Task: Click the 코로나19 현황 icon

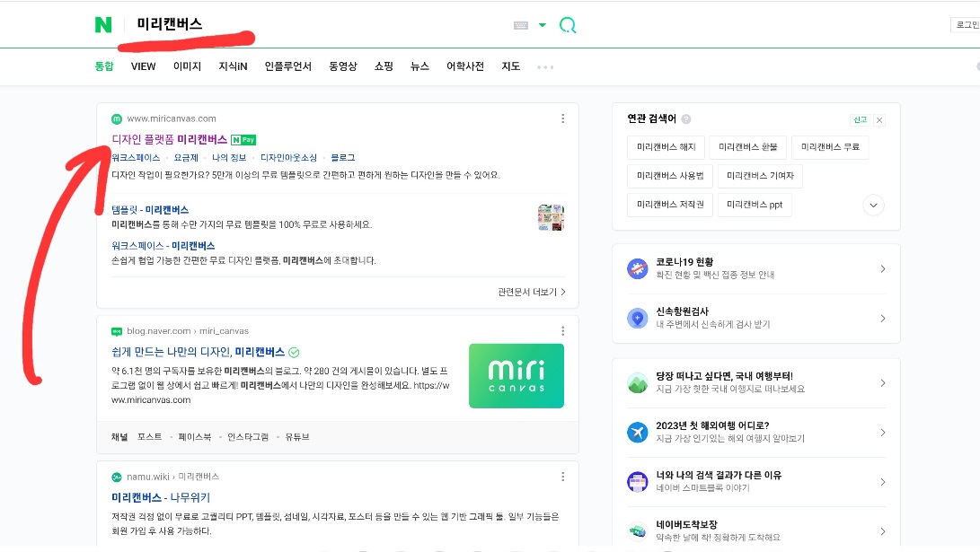Action: [638, 268]
